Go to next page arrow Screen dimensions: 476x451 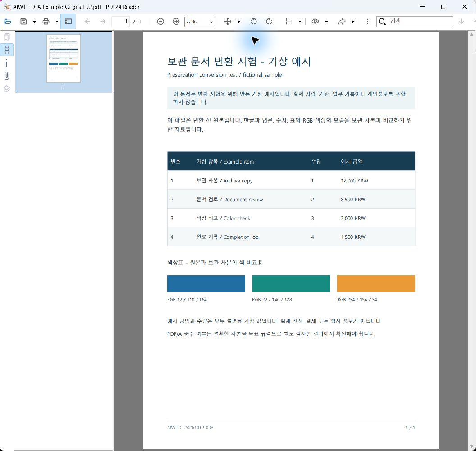tap(103, 22)
